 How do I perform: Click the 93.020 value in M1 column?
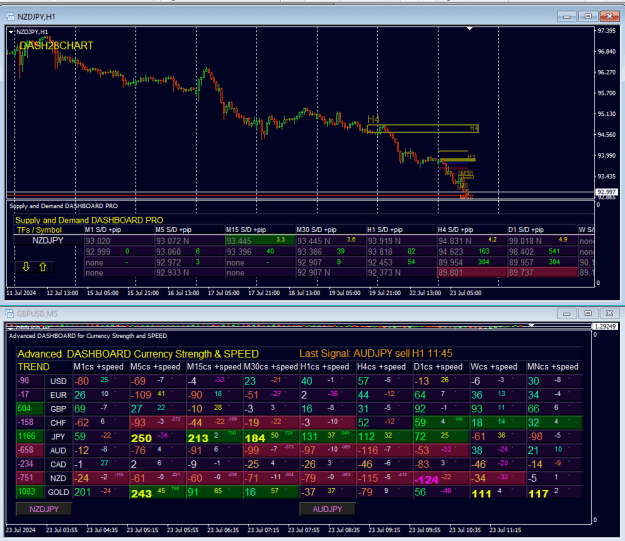pyautogui.click(x=98, y=241)
